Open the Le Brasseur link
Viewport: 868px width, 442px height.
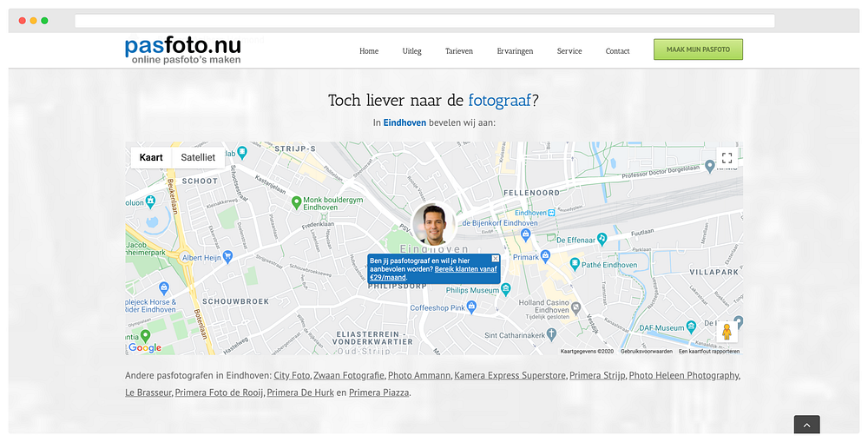tap(148, 393)
